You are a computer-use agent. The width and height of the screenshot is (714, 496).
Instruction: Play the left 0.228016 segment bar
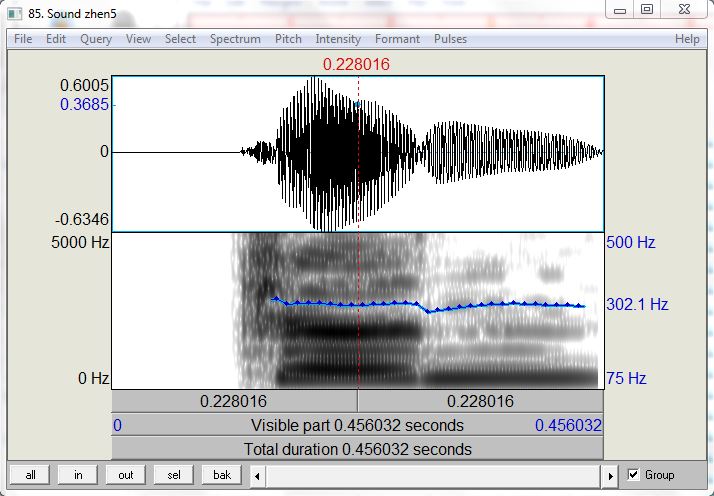tap(235, 401)
